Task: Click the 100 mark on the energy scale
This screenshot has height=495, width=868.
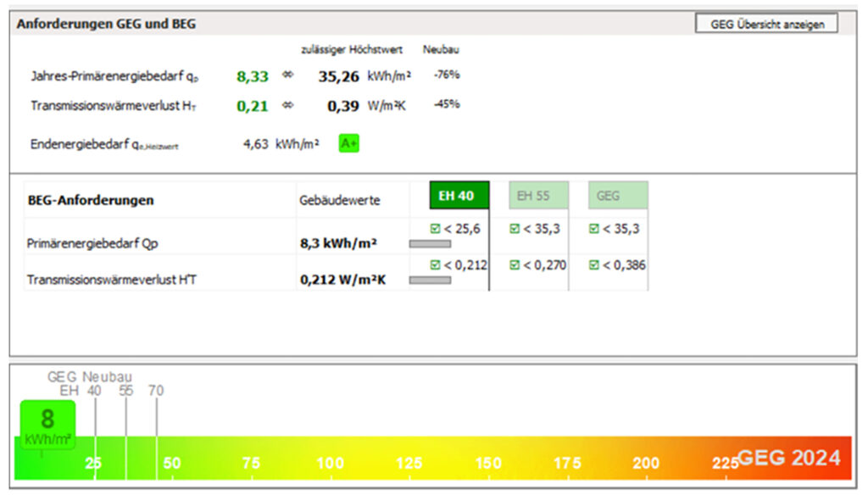Action: coord(330,464)
